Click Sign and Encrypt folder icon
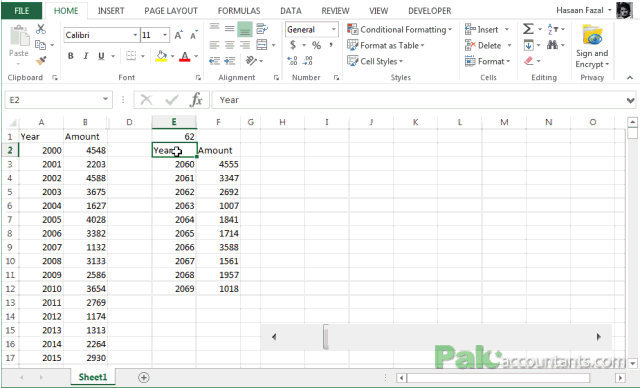 tap(592, 35)
